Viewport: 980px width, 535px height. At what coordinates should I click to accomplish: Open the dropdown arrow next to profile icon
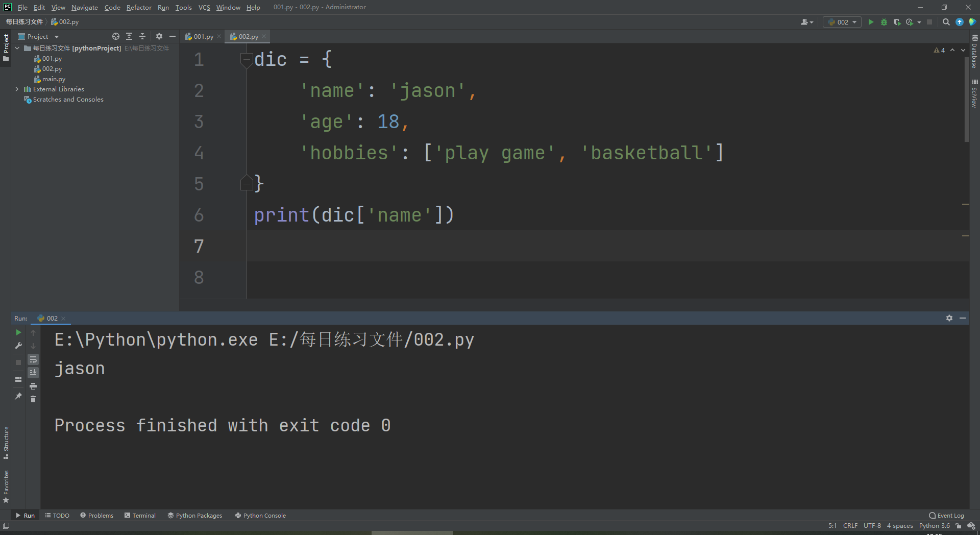919,22
